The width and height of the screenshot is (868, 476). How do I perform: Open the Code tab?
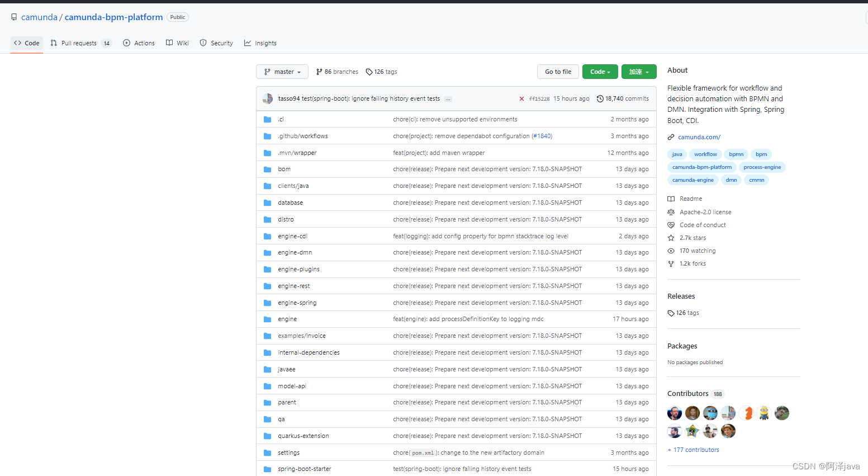(27, 43)
